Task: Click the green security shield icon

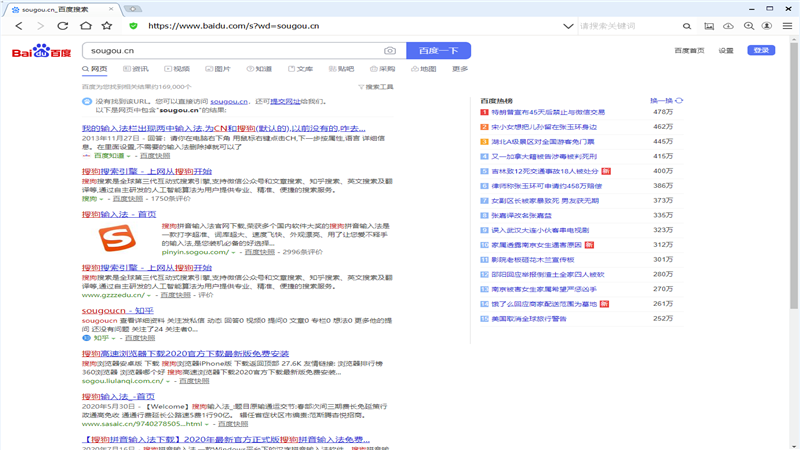Action: [134, 26]
